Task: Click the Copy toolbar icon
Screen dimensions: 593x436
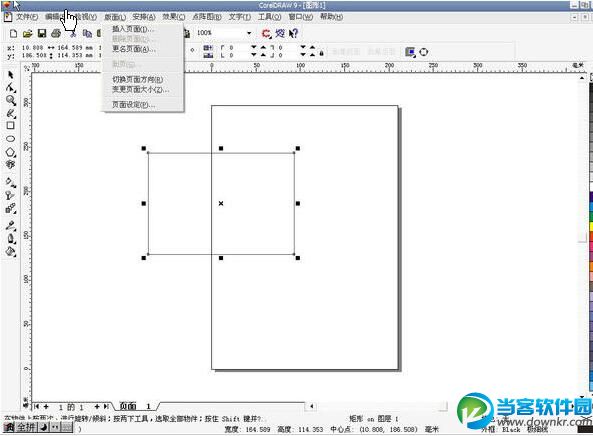Action: (x=87, y=34)
